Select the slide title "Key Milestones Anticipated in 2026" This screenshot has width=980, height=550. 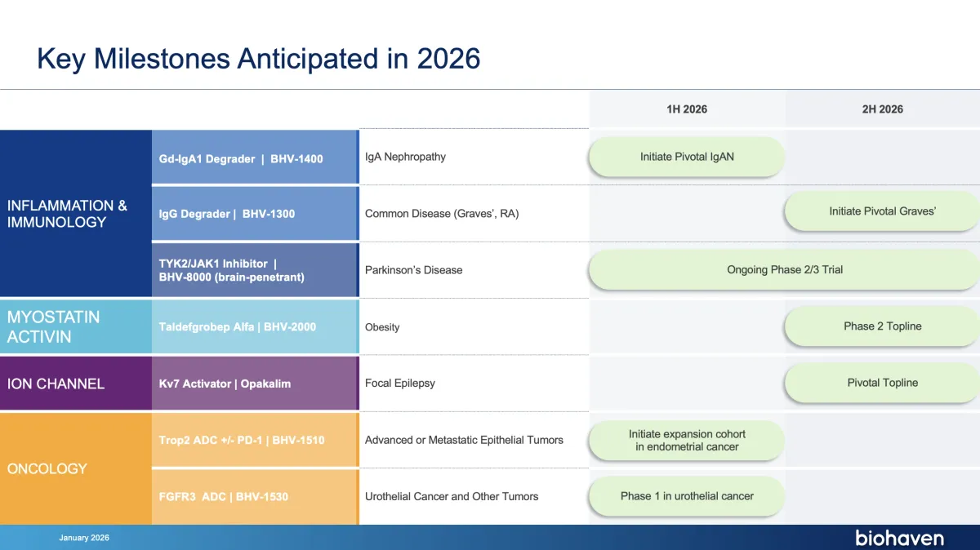(x=258, y=59)
